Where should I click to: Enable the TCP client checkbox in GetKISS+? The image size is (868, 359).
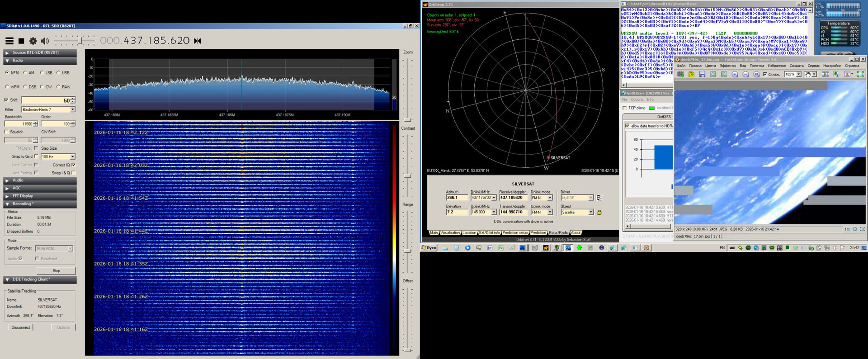[625, 108]
